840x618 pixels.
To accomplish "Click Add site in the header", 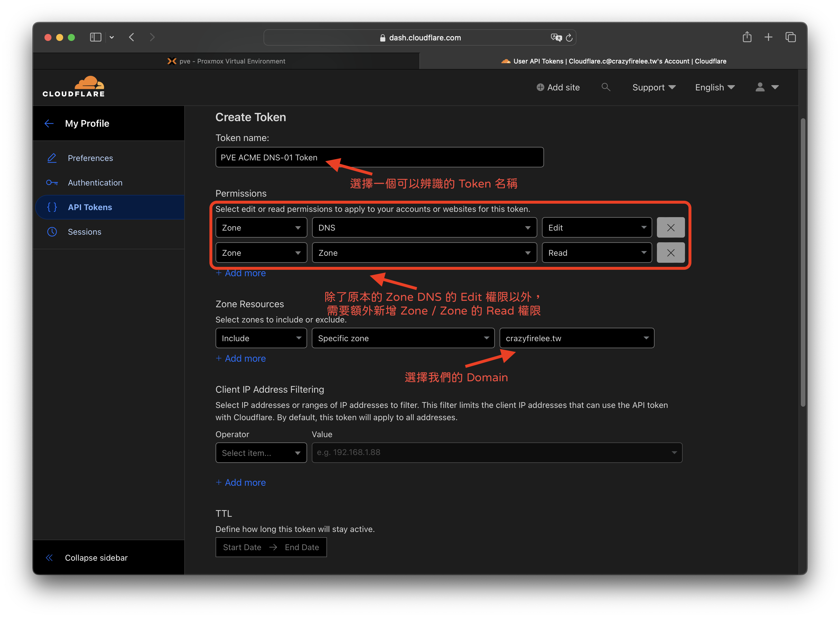I will (x=558, y=87).
